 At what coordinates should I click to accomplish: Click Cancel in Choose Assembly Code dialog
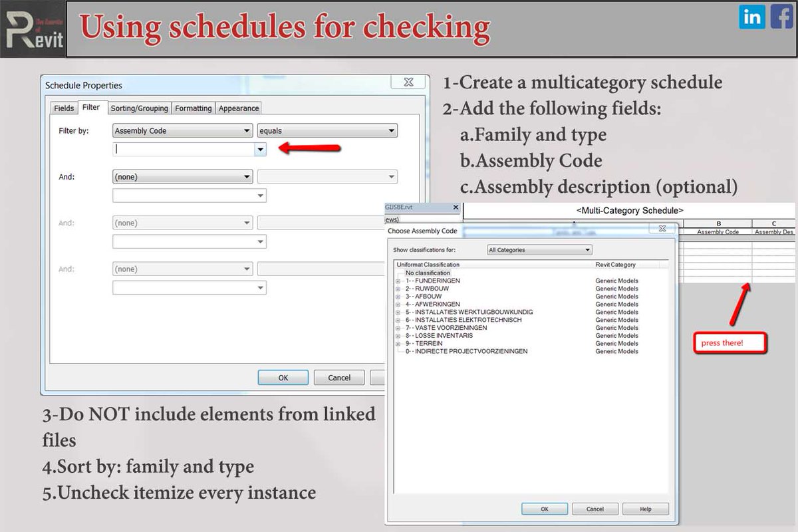tap(595, 509)
